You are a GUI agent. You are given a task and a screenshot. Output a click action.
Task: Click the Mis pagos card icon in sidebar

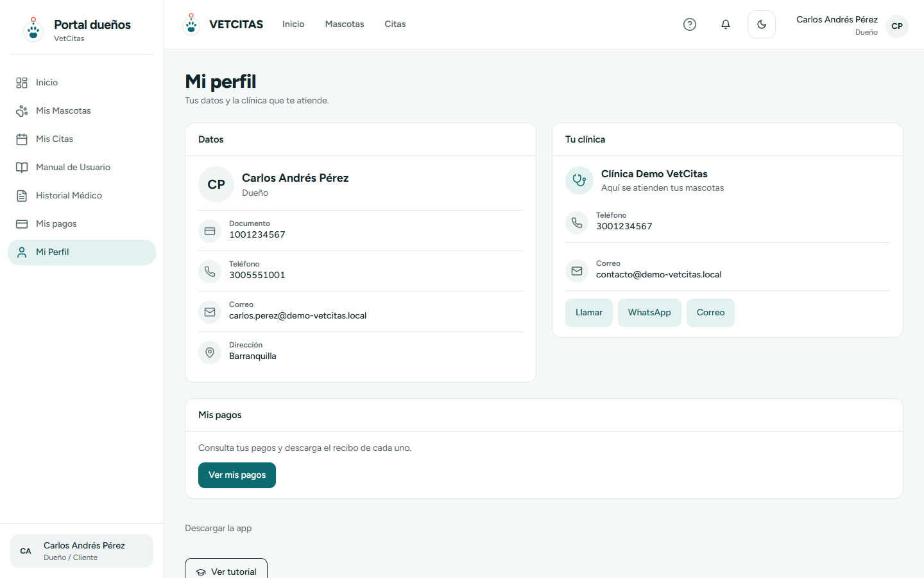tap(22, 224)
